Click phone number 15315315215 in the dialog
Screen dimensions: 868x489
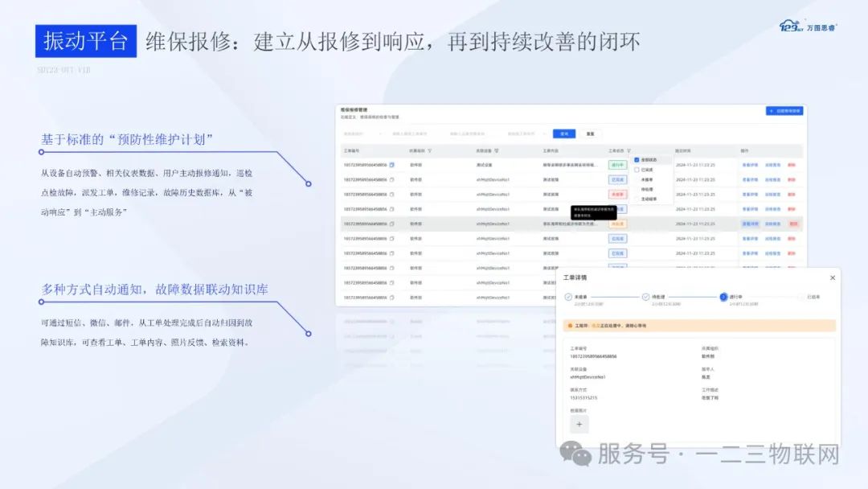point(583,397)
